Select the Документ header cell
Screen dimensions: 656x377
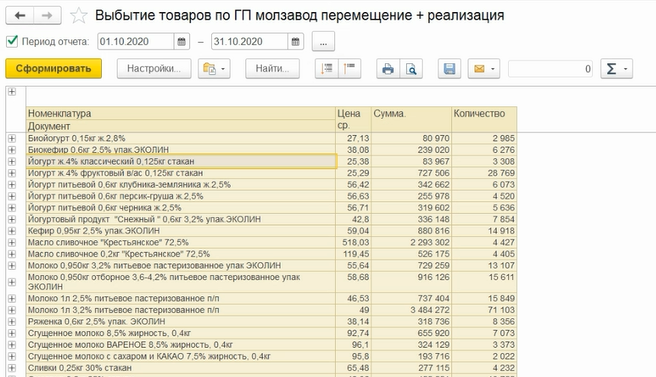(181, 126)
